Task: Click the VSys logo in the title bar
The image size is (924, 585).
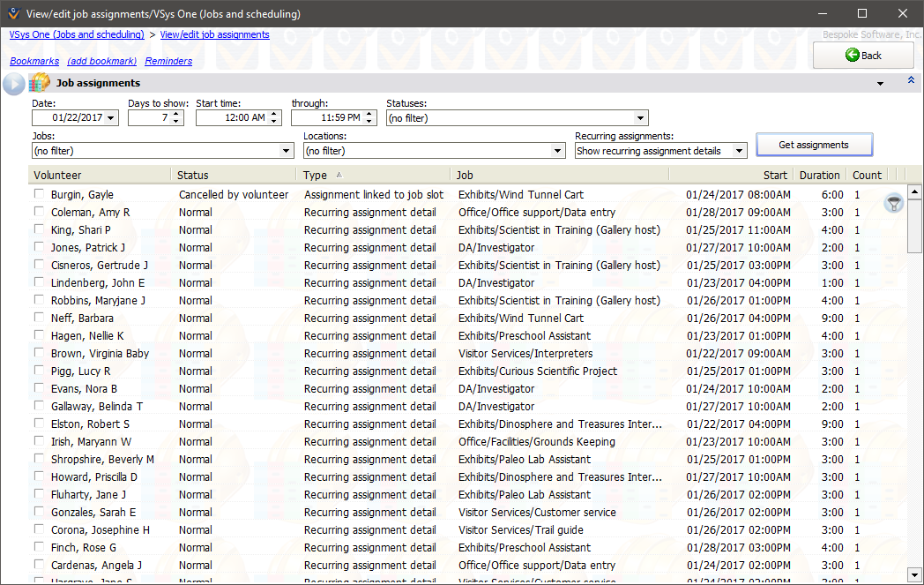Action: point(12,13)
